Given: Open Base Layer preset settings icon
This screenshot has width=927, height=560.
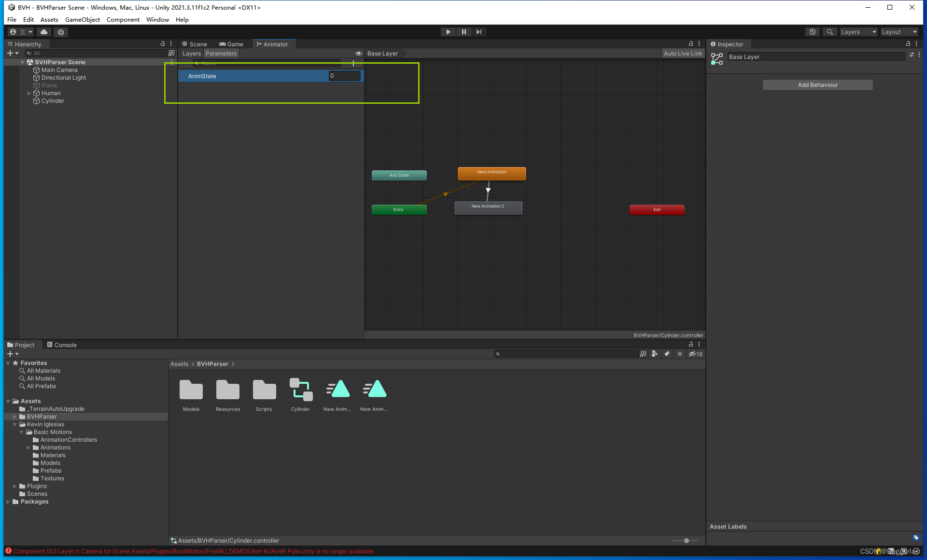Looking at the screenshot, I should point(911,55).
